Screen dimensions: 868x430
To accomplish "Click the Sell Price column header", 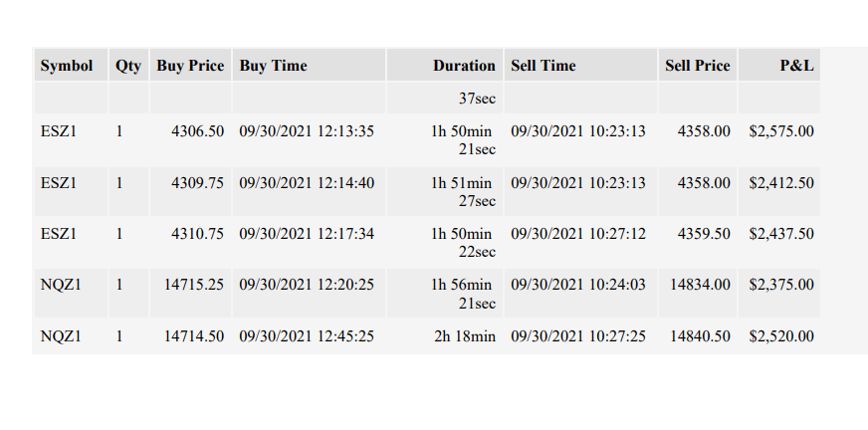I will (698, 66).
